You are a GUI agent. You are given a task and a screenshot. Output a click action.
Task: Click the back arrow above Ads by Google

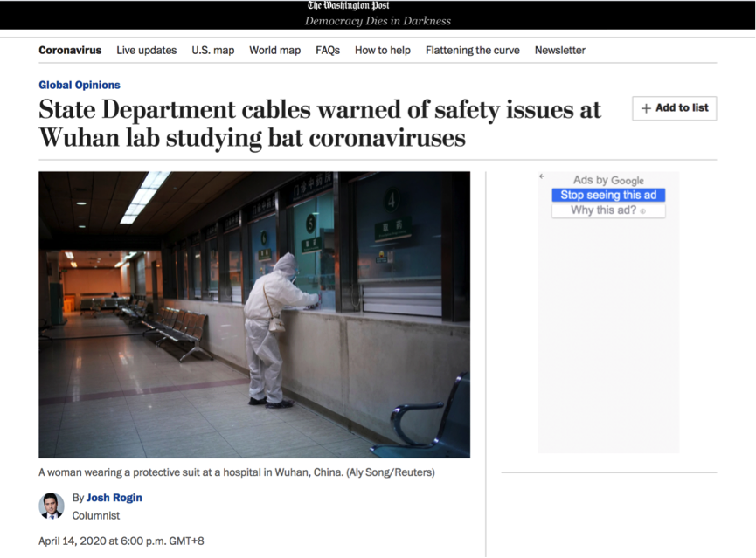tap(541, 176)
